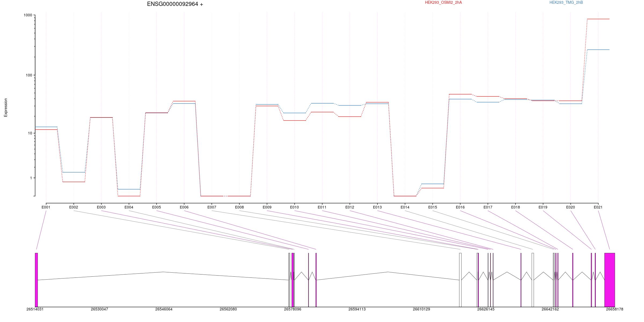Click the blue E015 expression segment
This screenshot has width=644, height=322.
433,184
